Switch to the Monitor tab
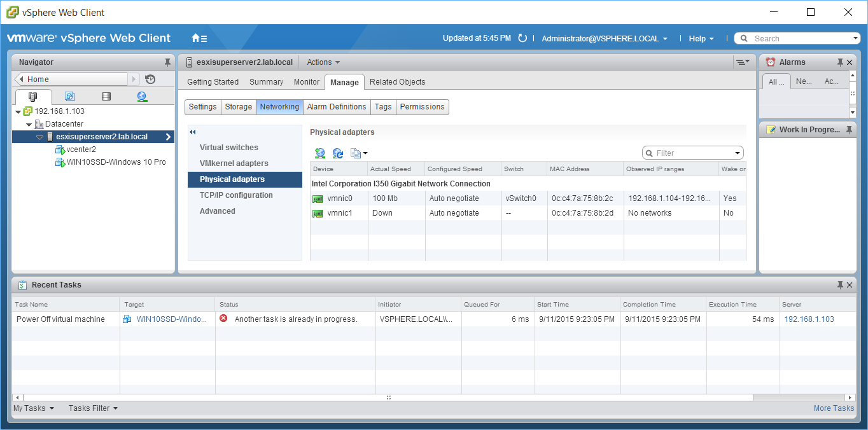868x430 pixels. [307, 82]
